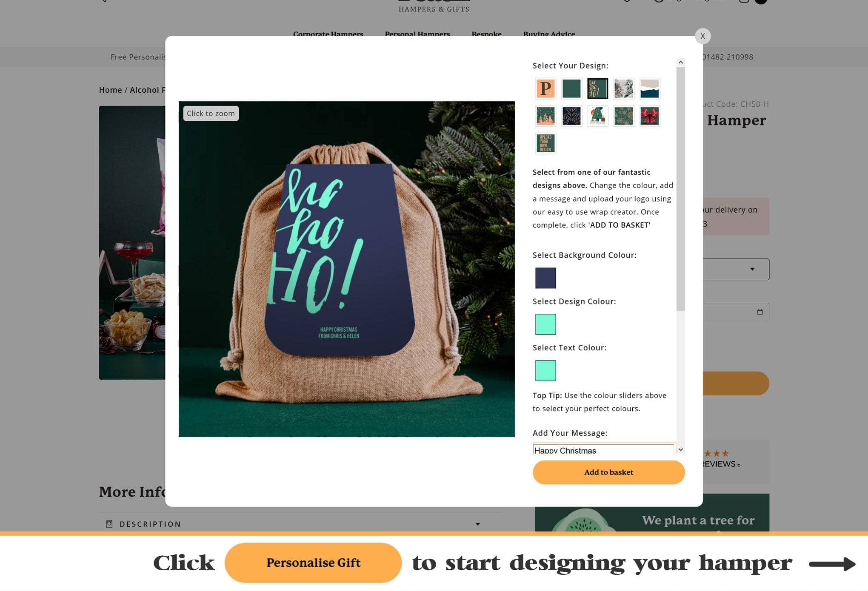This screenshot has height=591, width=868.
Task: Click 'Personalise Gift' button at bottom
Action: click(x=314, y=563)
